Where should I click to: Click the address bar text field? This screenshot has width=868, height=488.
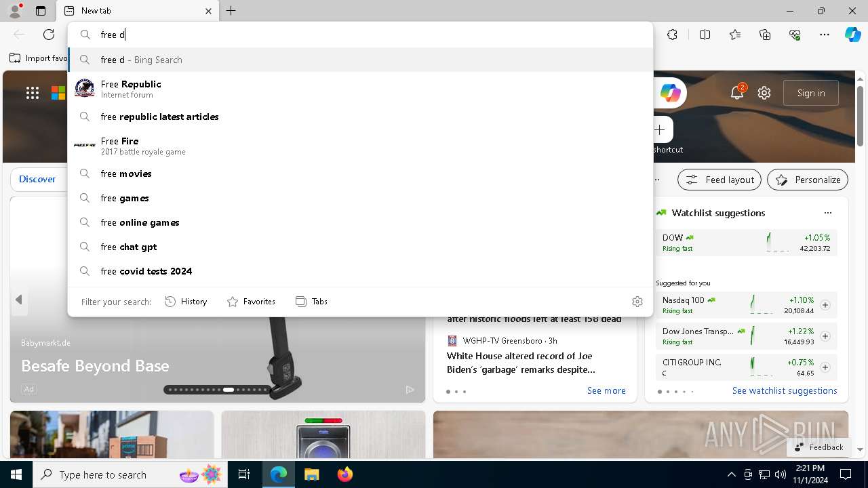tap(360, 35)
